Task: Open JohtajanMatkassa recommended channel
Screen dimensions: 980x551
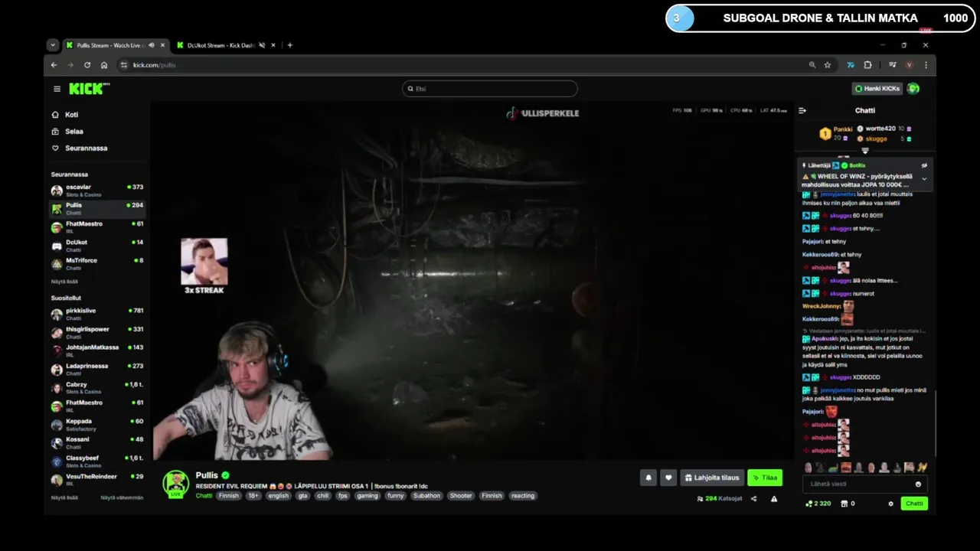Action: click(x=97, y=350)
